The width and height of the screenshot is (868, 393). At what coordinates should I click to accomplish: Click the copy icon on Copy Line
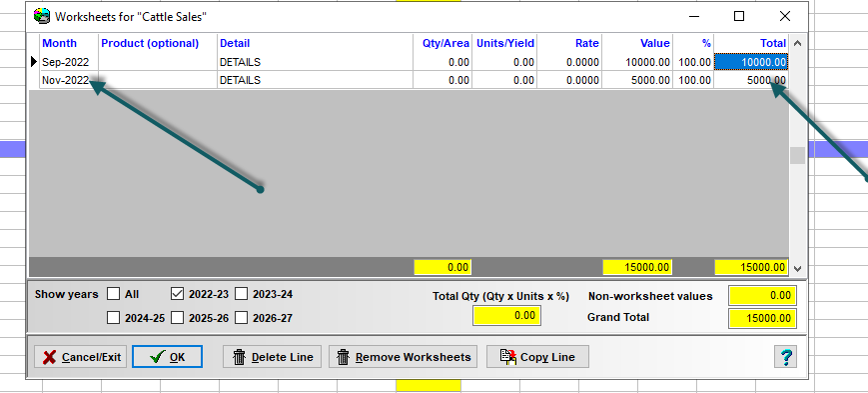(x=508, y=356)
